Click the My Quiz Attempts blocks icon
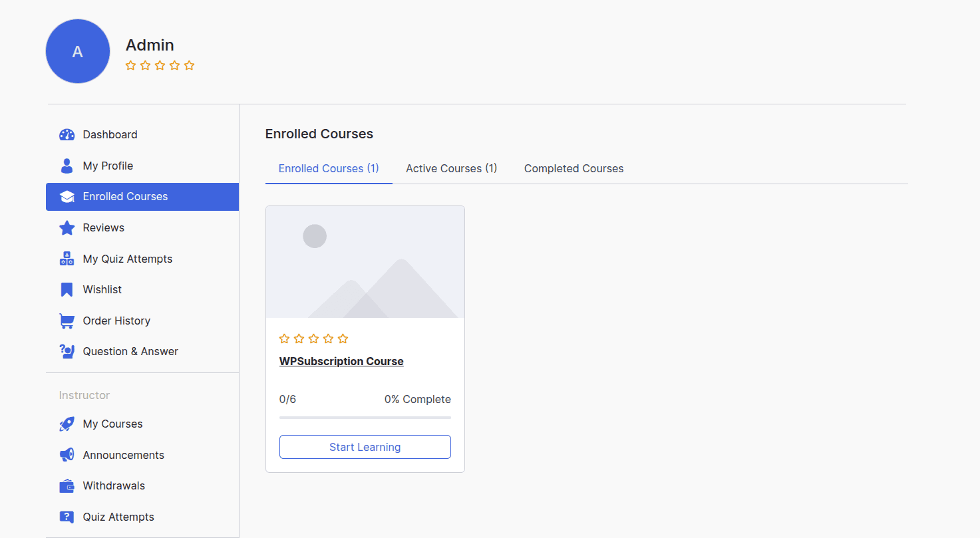Image resolution: width=980 pixels, height=538 pixels. [67, 259]
